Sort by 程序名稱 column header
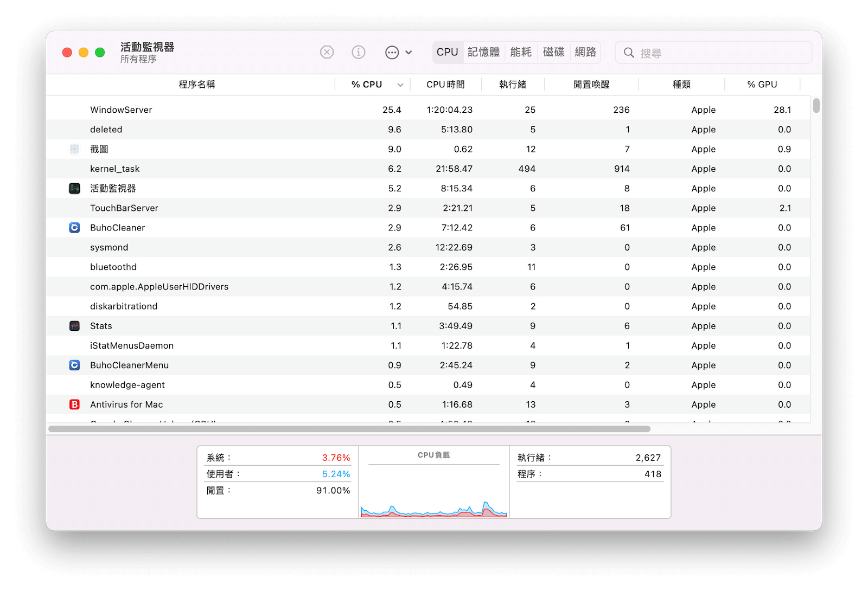868x591 pixels. [x=197, y=85]
